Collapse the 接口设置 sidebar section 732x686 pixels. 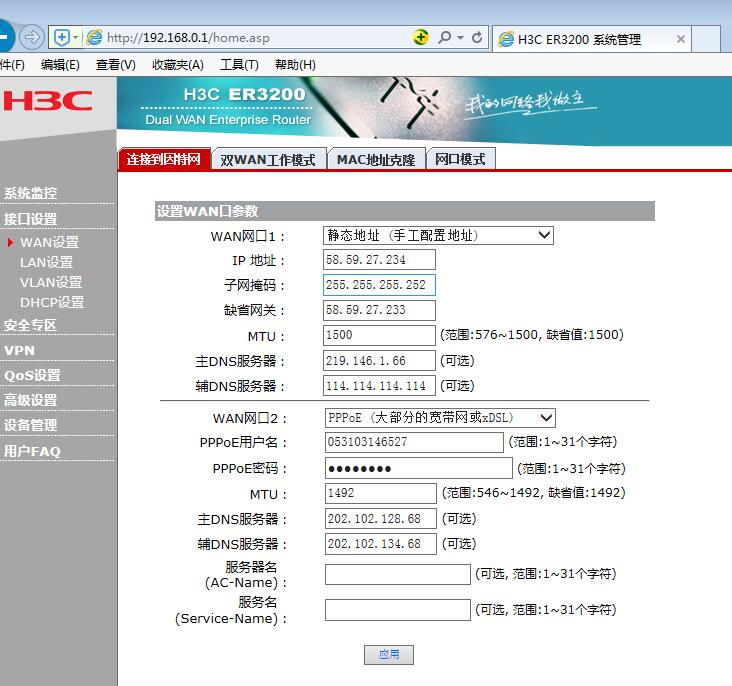(30, 219)
